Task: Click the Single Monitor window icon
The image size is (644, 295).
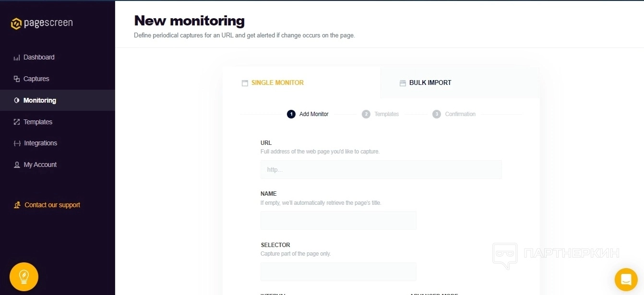Action: pos(245,83)
